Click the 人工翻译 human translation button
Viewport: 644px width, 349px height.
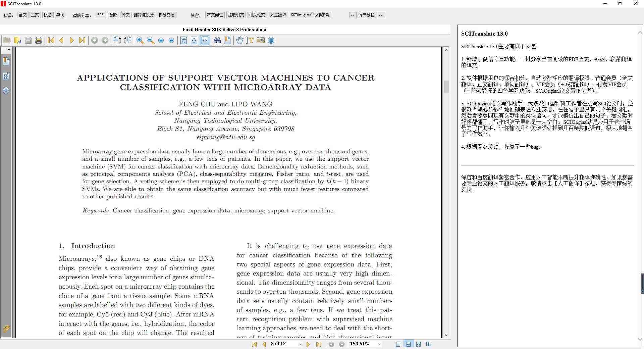pos(278,15)
